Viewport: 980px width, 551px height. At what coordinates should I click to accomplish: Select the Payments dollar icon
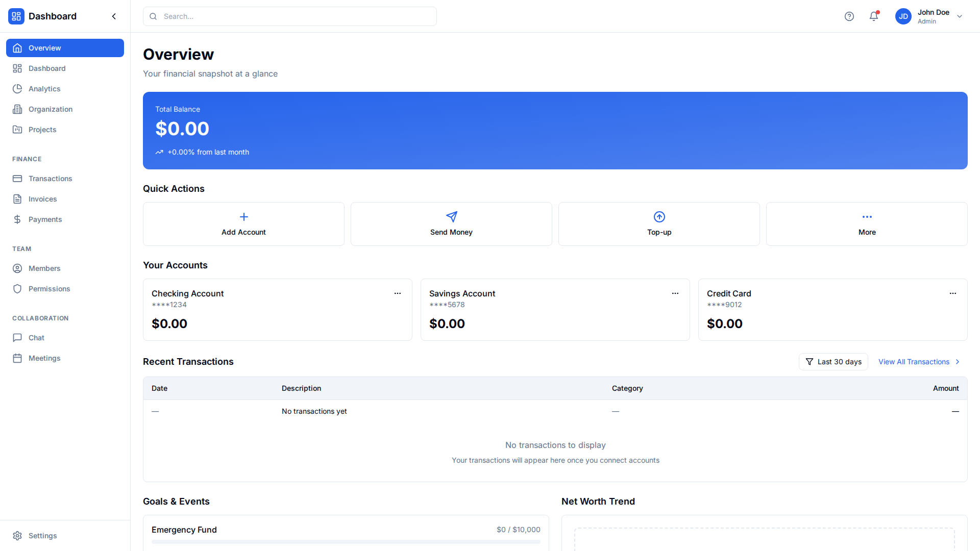17,219
